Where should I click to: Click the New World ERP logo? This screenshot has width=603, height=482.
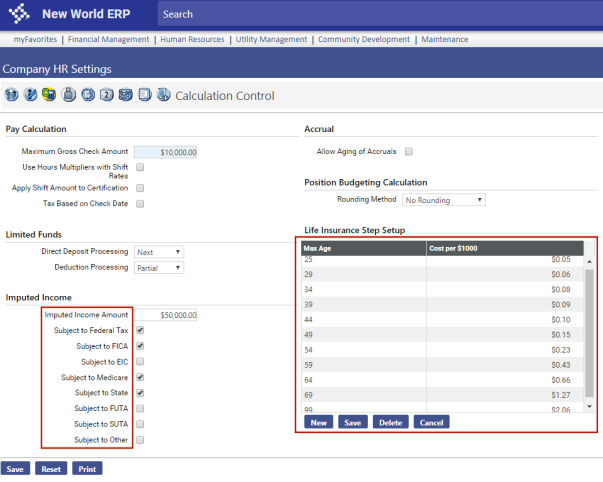(68, 15)
